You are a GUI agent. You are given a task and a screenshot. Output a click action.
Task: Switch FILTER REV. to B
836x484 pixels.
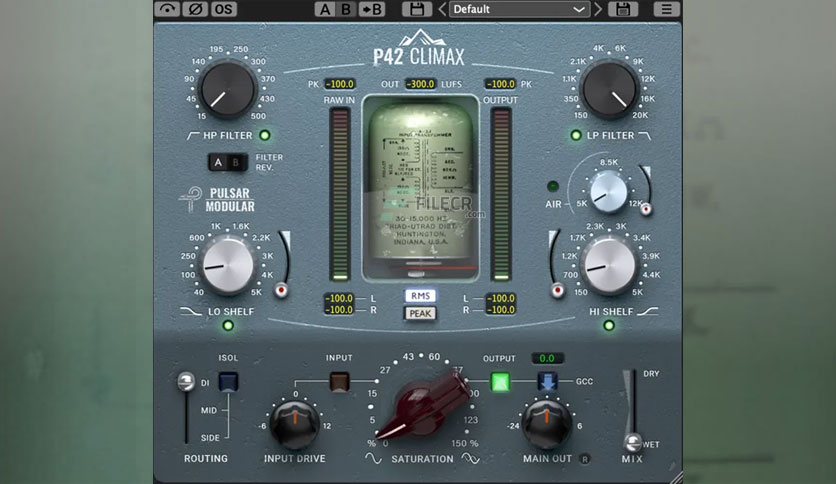click(237, 163)
